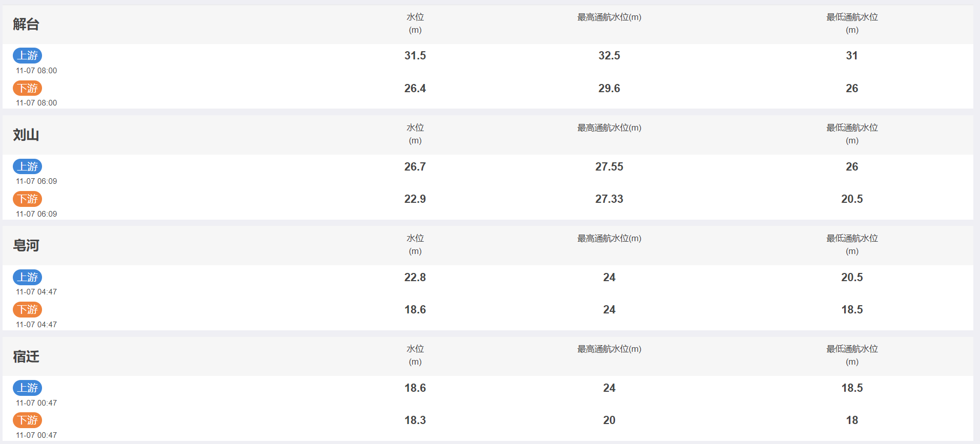Click the 最高通航水位(m) header in 解台 section
The image size is (980, 444).
(x=609, y=17)
